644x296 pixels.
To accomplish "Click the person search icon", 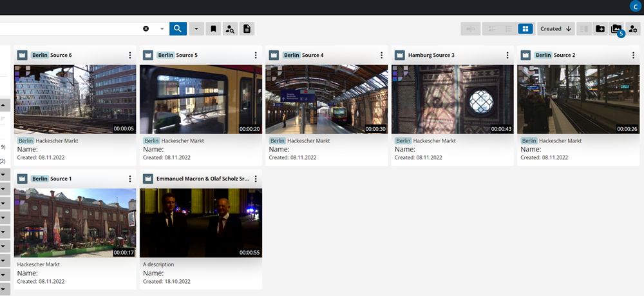I will (x=230, y=29).
